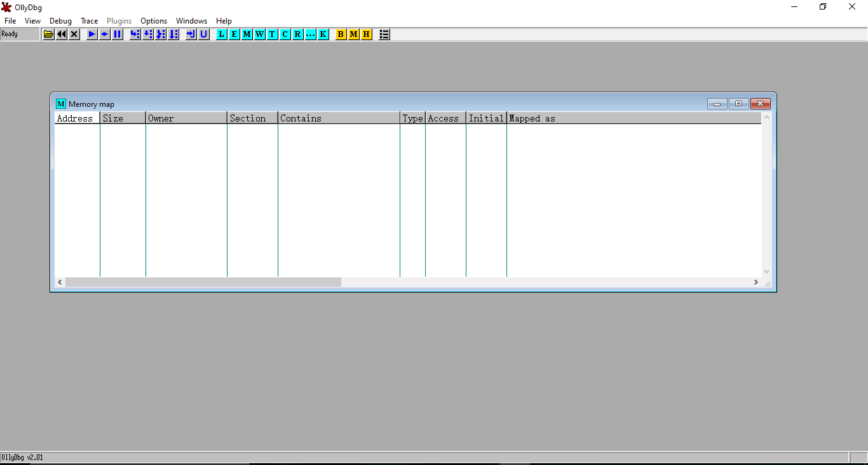Image resolution: width=868 pixels, height=465 pixels.
Task: Open Memory breakpoints with yellow M icon
Action: click(x=354, y=34)
